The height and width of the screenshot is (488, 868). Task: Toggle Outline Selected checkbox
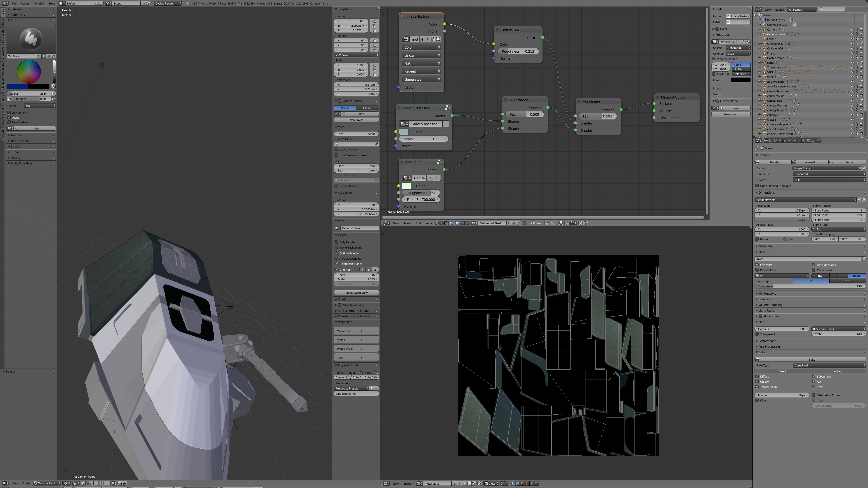[336, 253]
